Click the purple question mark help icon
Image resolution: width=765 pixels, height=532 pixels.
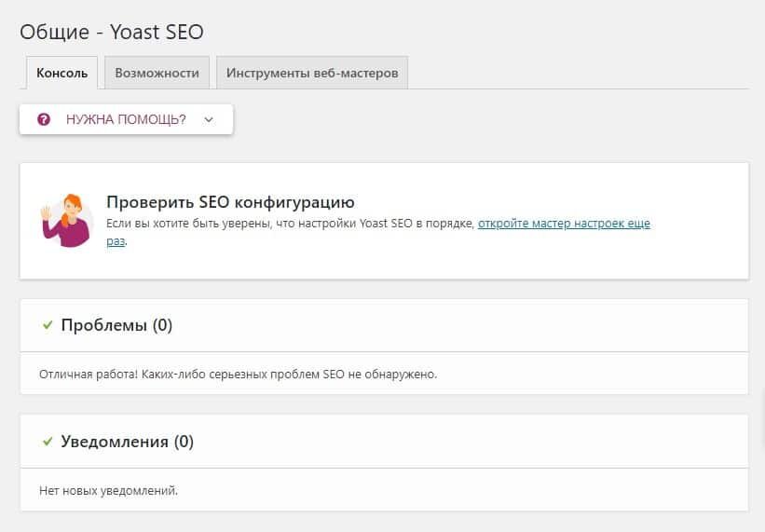tap(43, 119)
